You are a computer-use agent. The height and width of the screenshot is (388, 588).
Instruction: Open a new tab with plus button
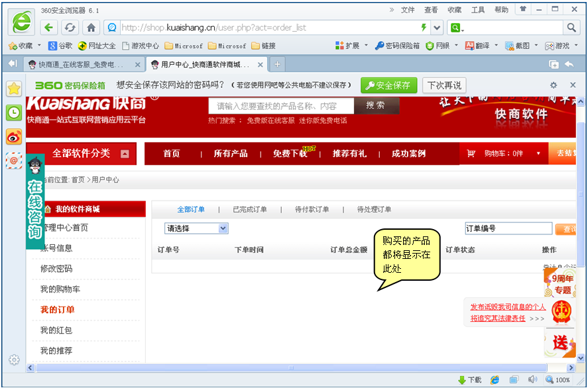[277, 64]
